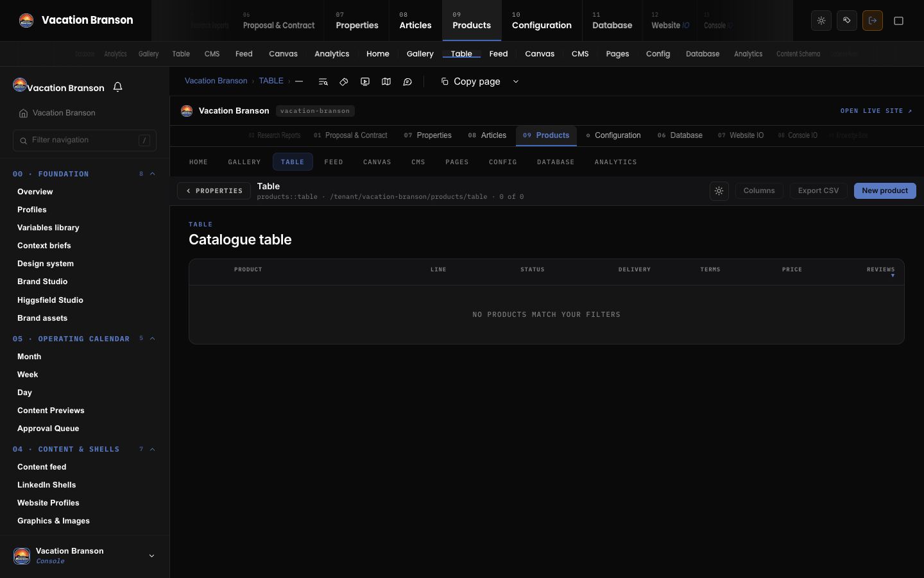Click the home icon next to Vacation Branson
Viewport: 924px width, 578px height.
pyautogui.click(x=24, y=113)
